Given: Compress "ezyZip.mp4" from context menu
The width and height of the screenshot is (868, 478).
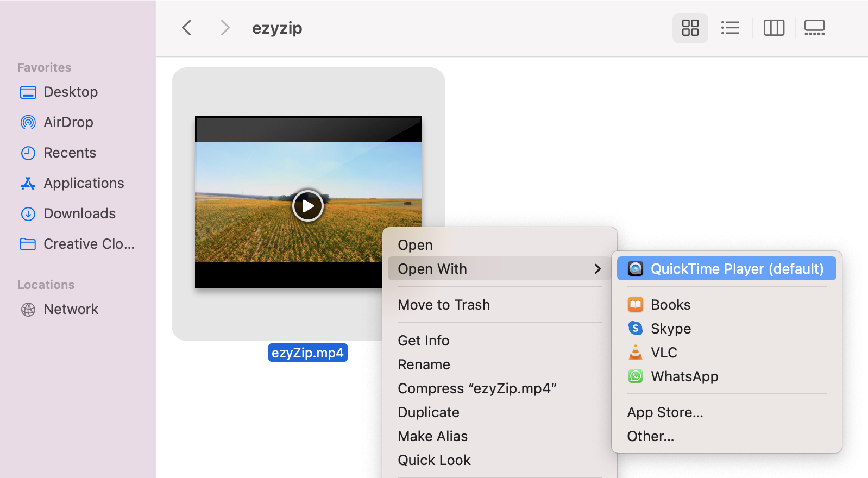Looking at the screenshot, I should (477, 388).
